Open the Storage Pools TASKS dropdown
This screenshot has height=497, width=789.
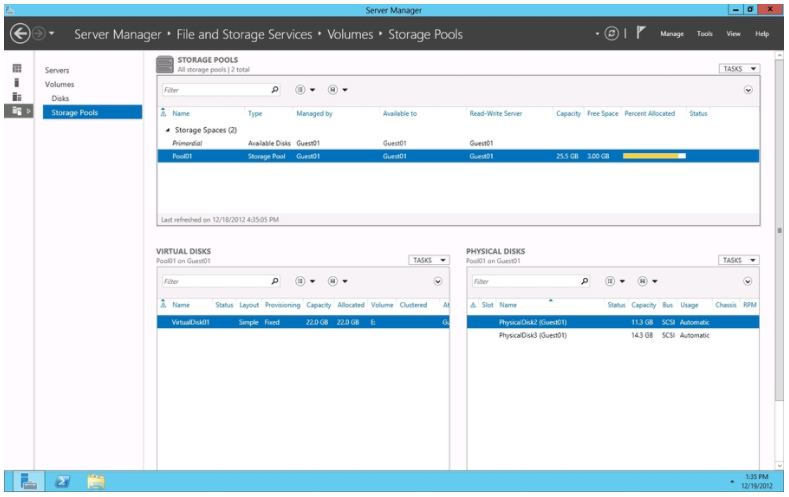(x=739, y=69)
